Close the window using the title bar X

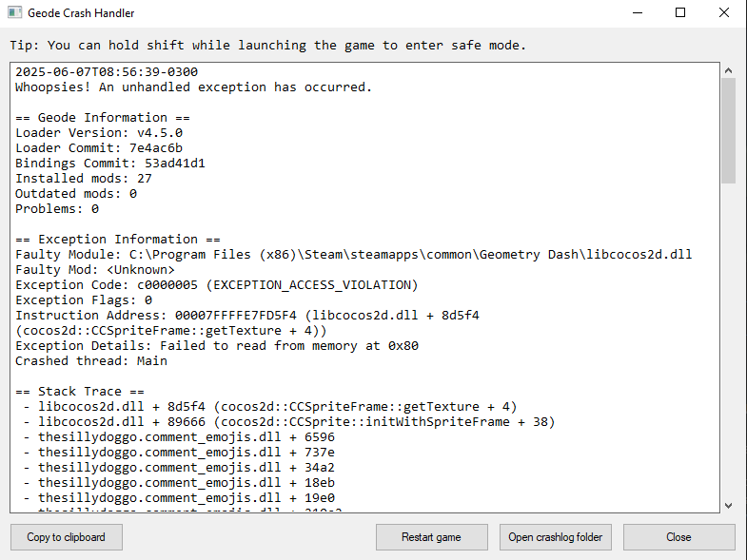[723, 13]
